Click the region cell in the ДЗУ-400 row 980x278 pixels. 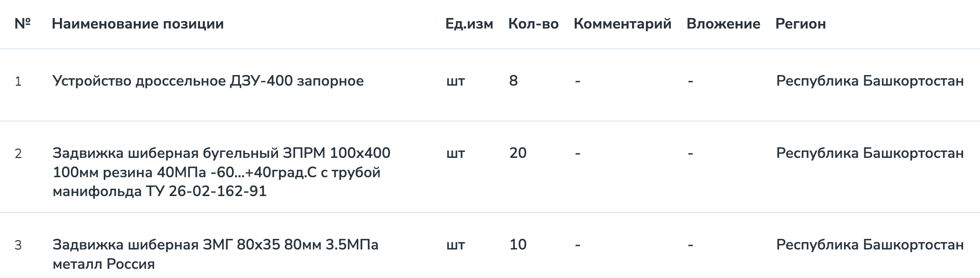tap(869, 81)
